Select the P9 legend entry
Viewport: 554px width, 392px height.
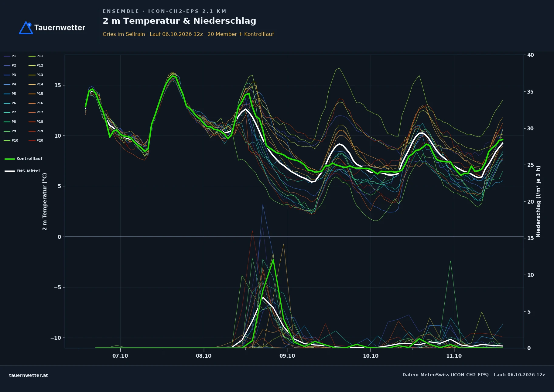click(10, 131)
